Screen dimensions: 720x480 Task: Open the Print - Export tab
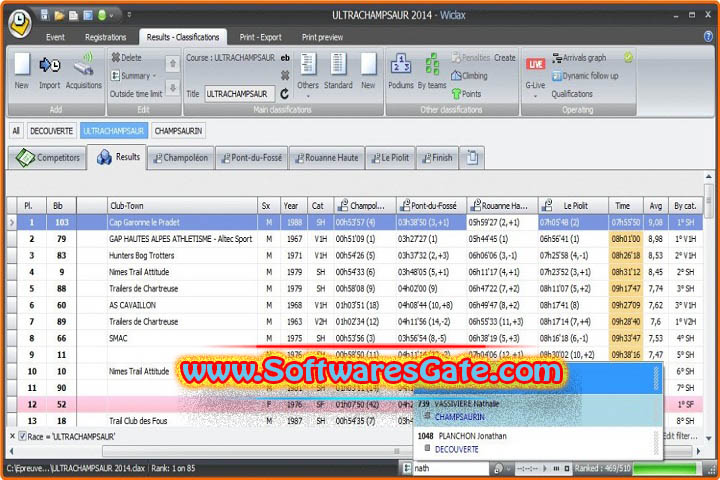tap(260, 37)
